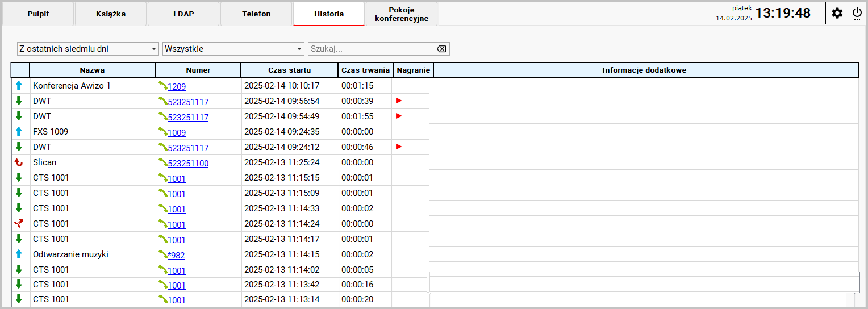Viewport: 868px width, 309px height.
Task: Clear the search field using X icon
Action: 441,49
